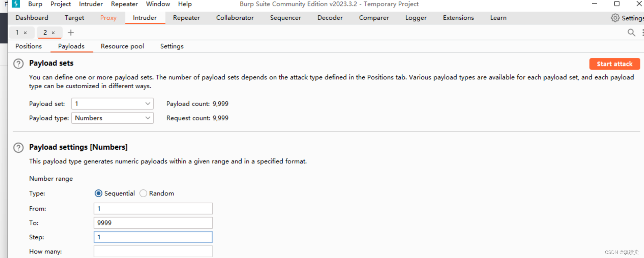The height and width of the screenshot is (258, 644).
Task: Switch to the Comparer tab
Action: 374,18
